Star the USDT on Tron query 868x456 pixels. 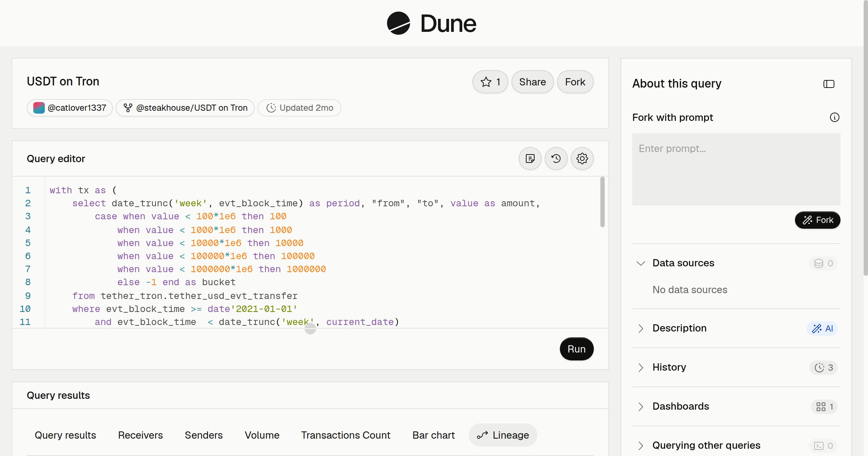click(490, 82)
